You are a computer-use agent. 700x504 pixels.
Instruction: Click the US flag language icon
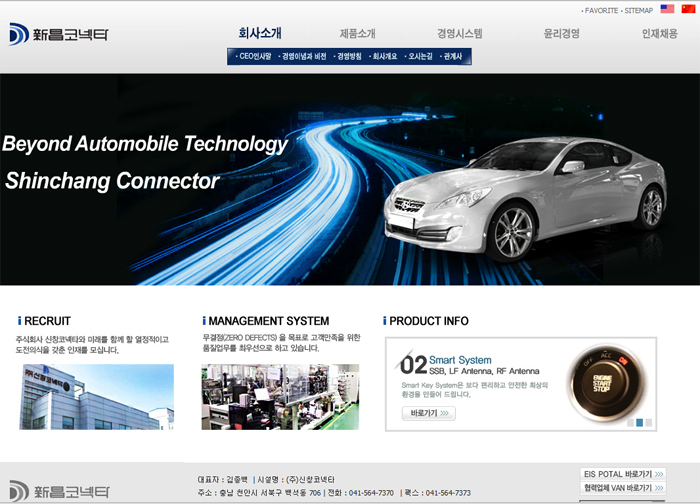[x=667, y=9]
